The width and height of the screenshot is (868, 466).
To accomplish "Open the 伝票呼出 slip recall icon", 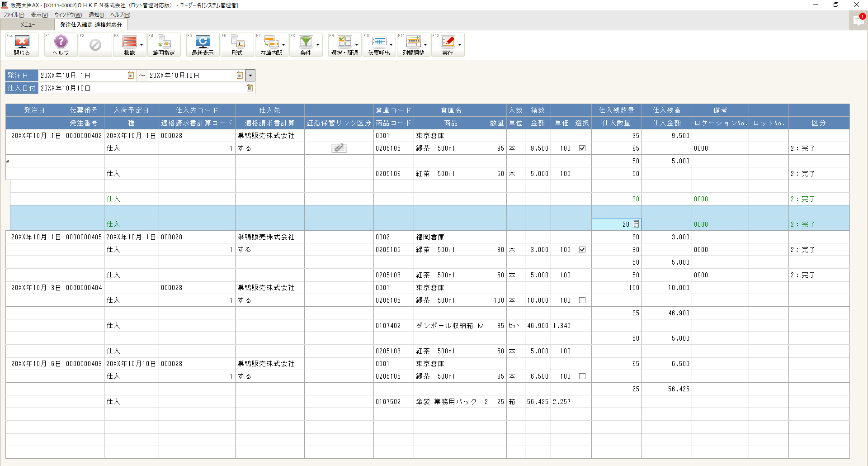I will tap(379, 45).
